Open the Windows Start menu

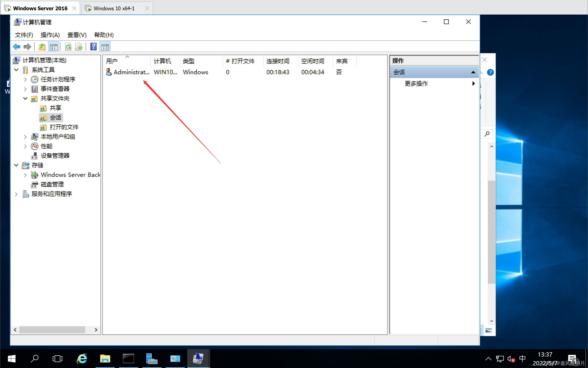(12, 358)
